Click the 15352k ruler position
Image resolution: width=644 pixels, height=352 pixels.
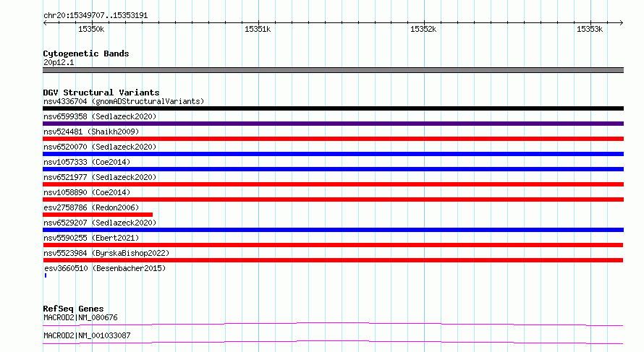[423, 29]
